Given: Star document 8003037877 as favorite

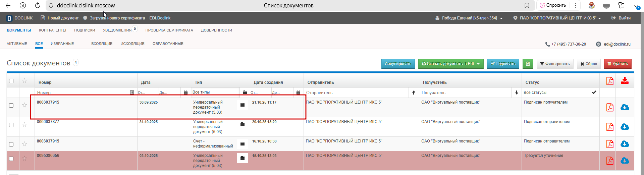Looking at the screenshot, I should tap(24, 125).
